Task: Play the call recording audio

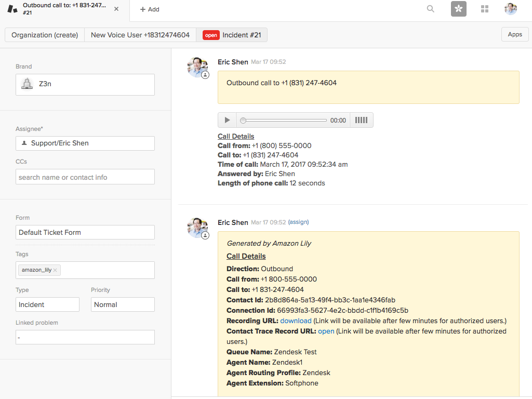Action: 227,120
